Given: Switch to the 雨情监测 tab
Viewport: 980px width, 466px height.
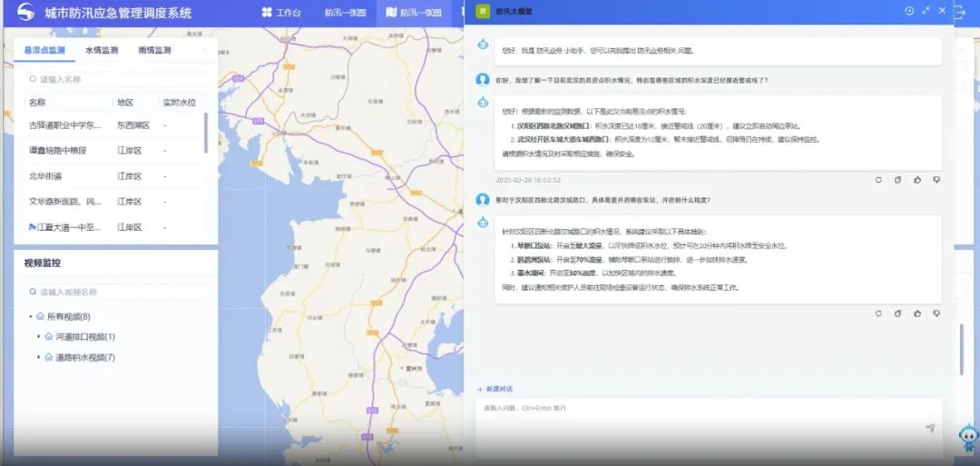Looking at the screenshot, I should 154,51.
